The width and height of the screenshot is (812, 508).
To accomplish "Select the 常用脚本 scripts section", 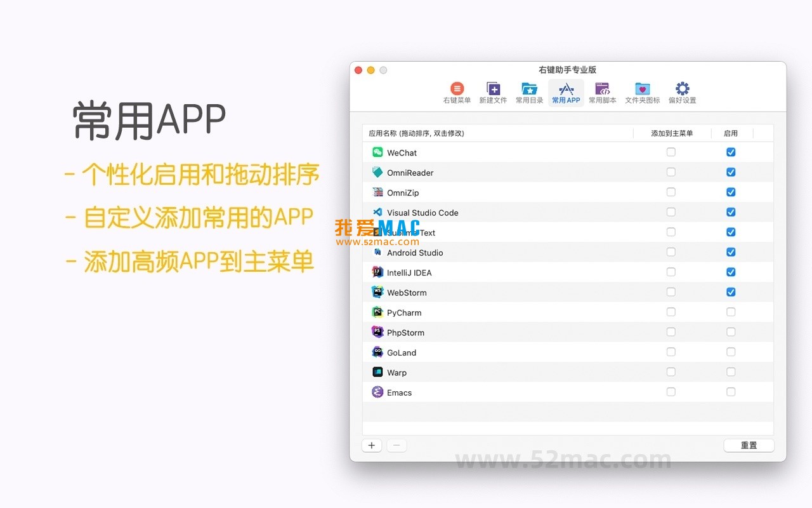I will click(602, 93).
